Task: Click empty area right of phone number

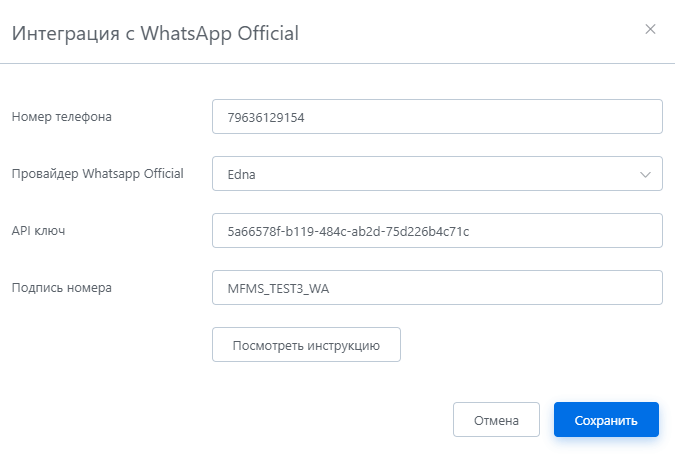Action: [482, 117]
